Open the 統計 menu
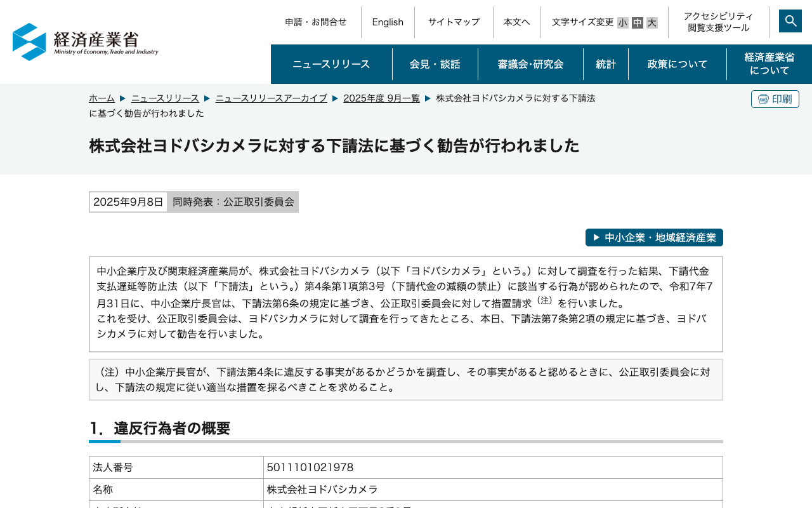812x508 pixels. pyautogui.click(x=606, y=64)
